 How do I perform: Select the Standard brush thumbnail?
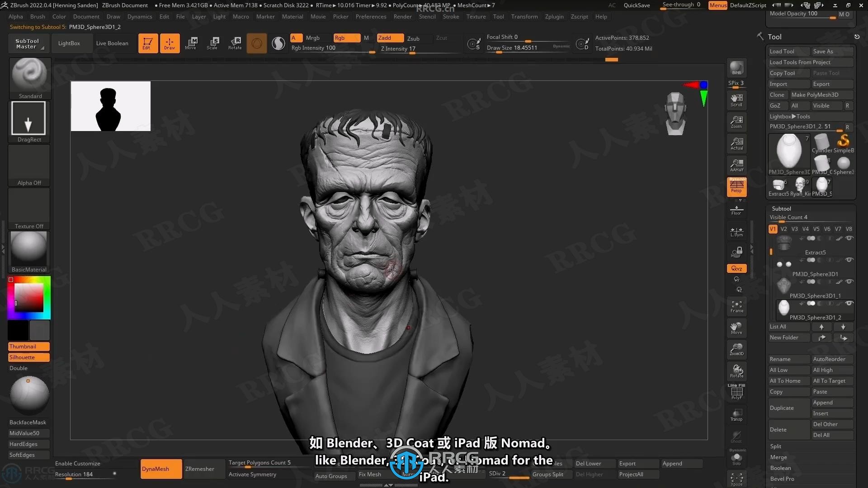pyautogui.click(x=30, y=78)
